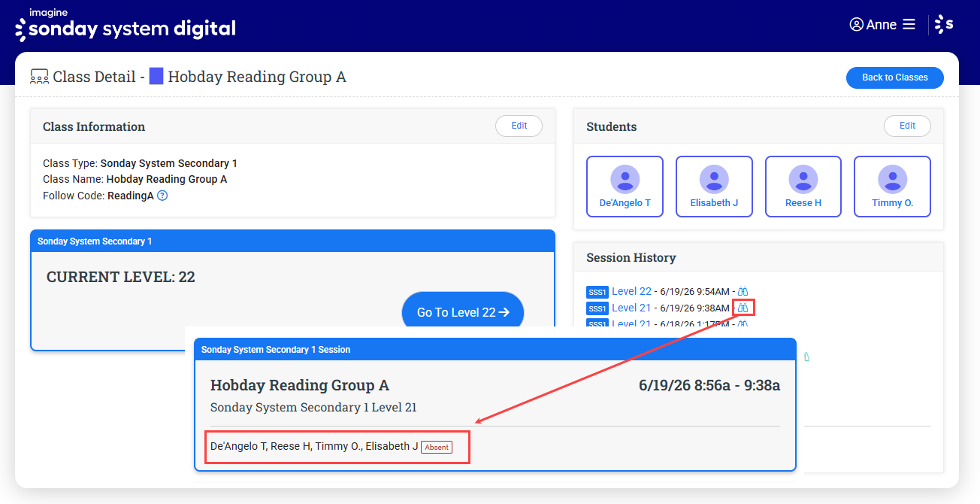Screen dimensions: 980x504
Task: Click the Absent tag beside Elisabeth J
Action: [437, 447]
